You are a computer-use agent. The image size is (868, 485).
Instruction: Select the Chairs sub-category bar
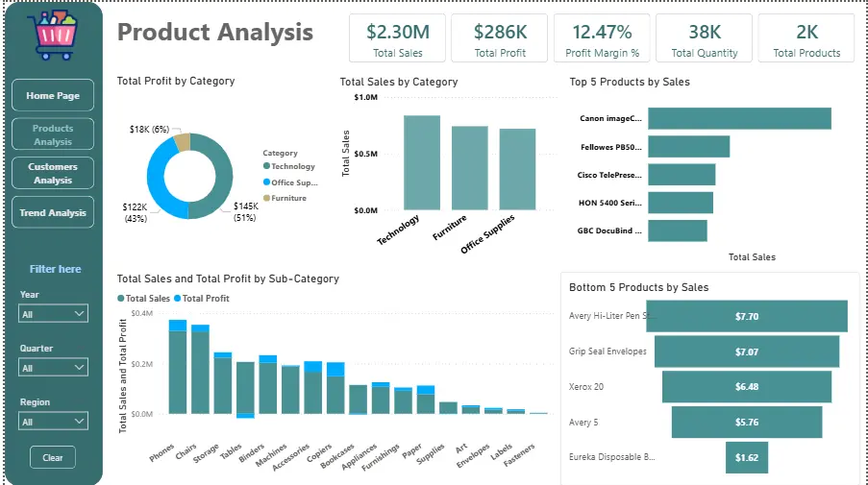[200, 370]
